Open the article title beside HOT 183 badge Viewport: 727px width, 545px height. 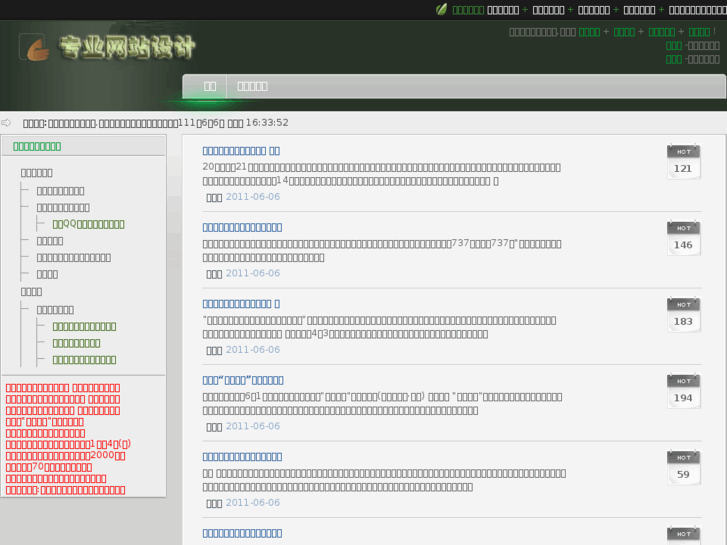(x=241, y=304)
